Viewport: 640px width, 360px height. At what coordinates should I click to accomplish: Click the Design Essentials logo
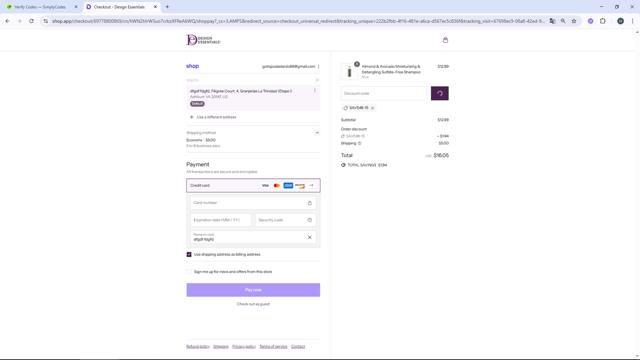point(203,40)
